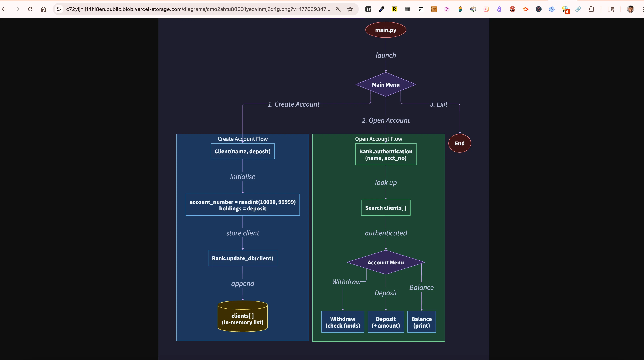Click the purple crystal Obsidian extension icon
Viewport: 644px width, 360px height.
pyautogui.click(x=500, y=9)
